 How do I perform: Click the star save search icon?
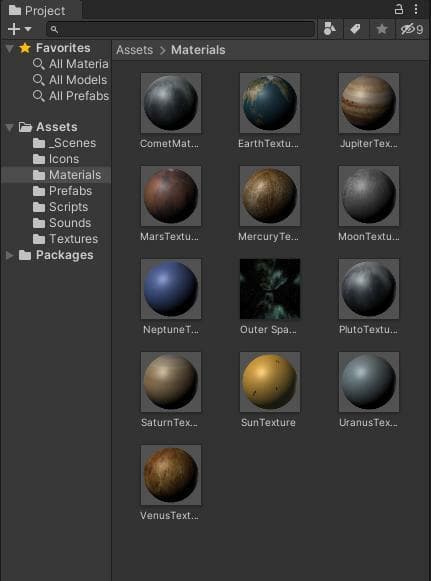pos(382,29)
